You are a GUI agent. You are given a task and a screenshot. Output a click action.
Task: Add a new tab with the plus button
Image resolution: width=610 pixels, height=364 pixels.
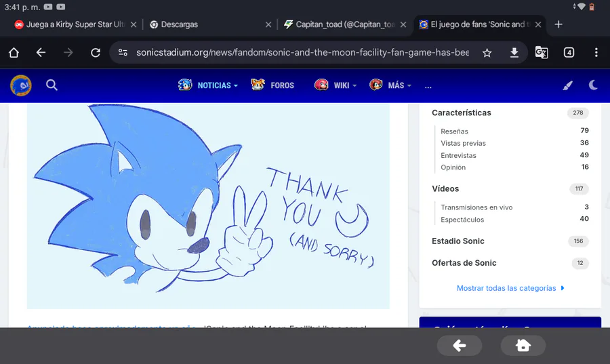(558, 24)
